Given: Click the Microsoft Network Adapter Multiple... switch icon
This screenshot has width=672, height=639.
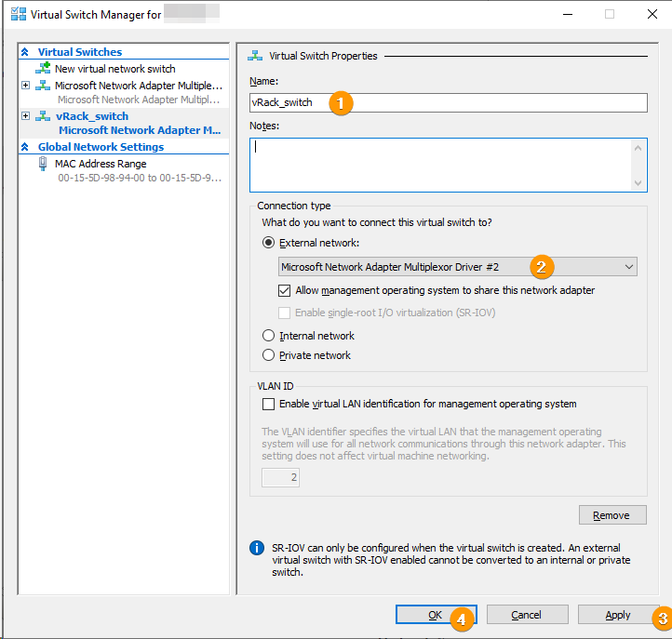Looking at the screenshot, I should (43, 86).
